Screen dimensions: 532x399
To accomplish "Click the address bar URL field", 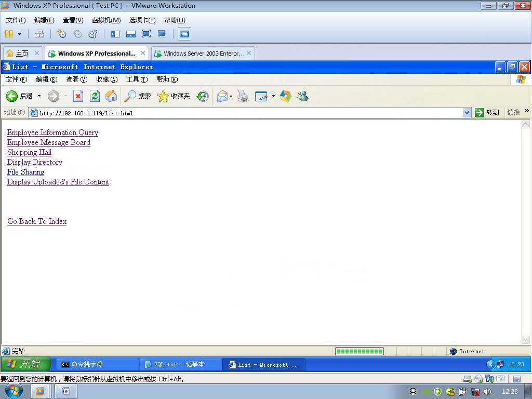I will click(x=250, y=113).
